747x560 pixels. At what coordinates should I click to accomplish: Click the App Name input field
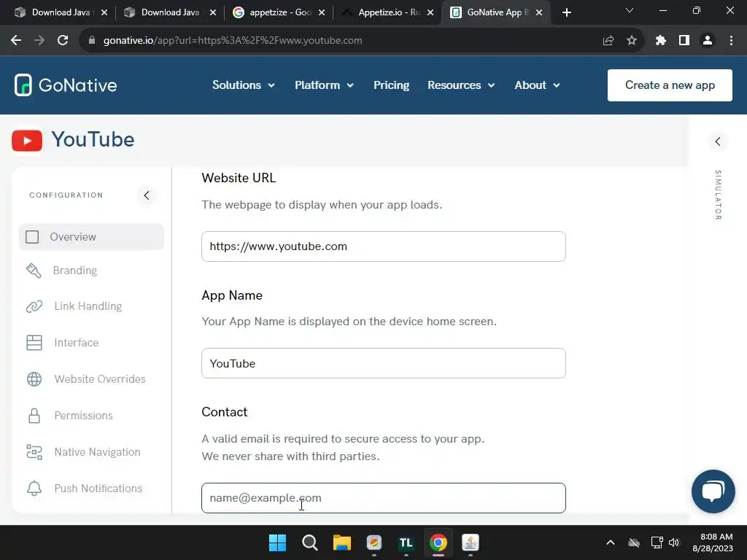[x=384, y=363]
